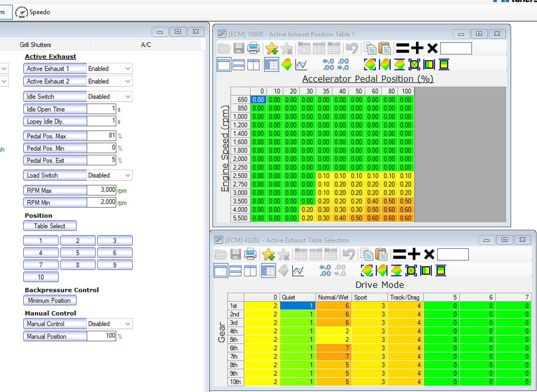Click Undo arrow in Position Table 1 window

pos(352,48)
